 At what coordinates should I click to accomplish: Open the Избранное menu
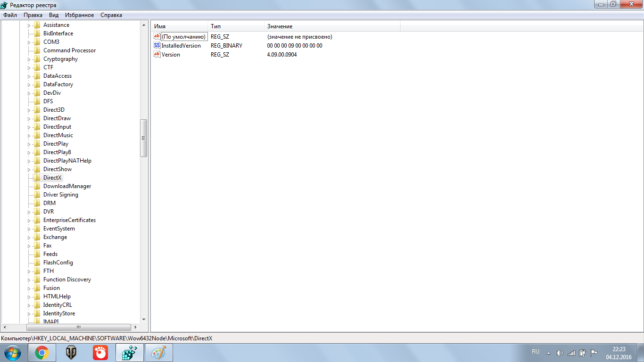click(x=79, y=15)
